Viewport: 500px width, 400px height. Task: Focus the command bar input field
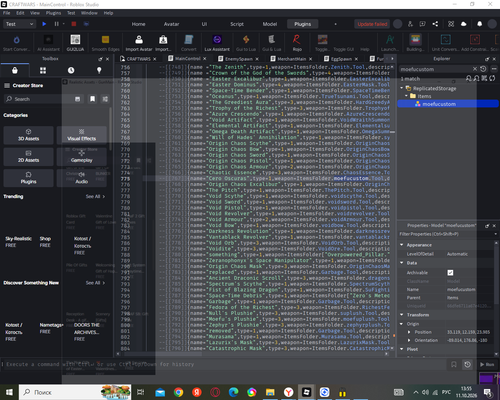223,364
